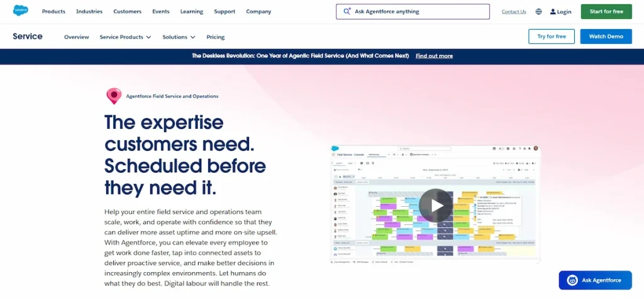Open the Learning menu
This screenshot has width=644, height=298.
click(x=191, y=11)
